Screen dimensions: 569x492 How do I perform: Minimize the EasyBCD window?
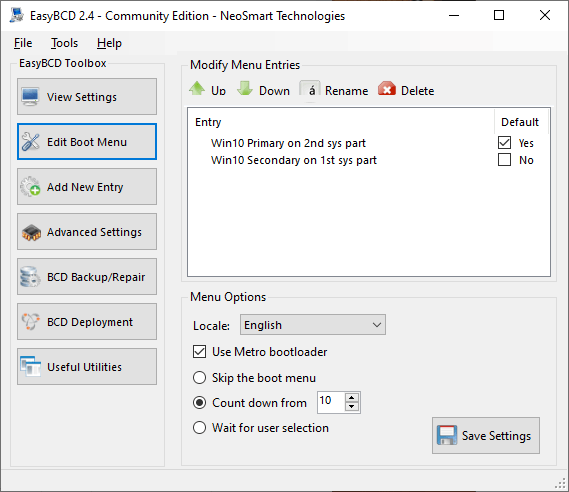pos(454,15)
